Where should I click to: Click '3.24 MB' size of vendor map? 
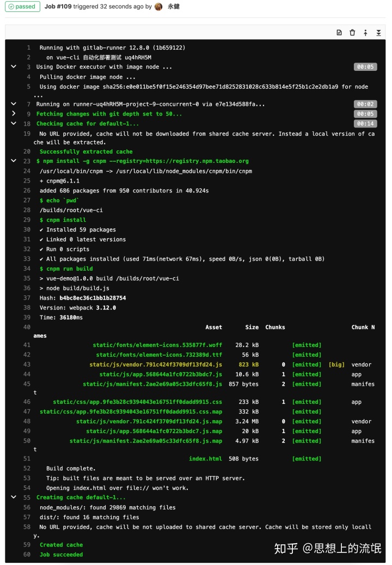pyautogui.click(x=247, y=421)
